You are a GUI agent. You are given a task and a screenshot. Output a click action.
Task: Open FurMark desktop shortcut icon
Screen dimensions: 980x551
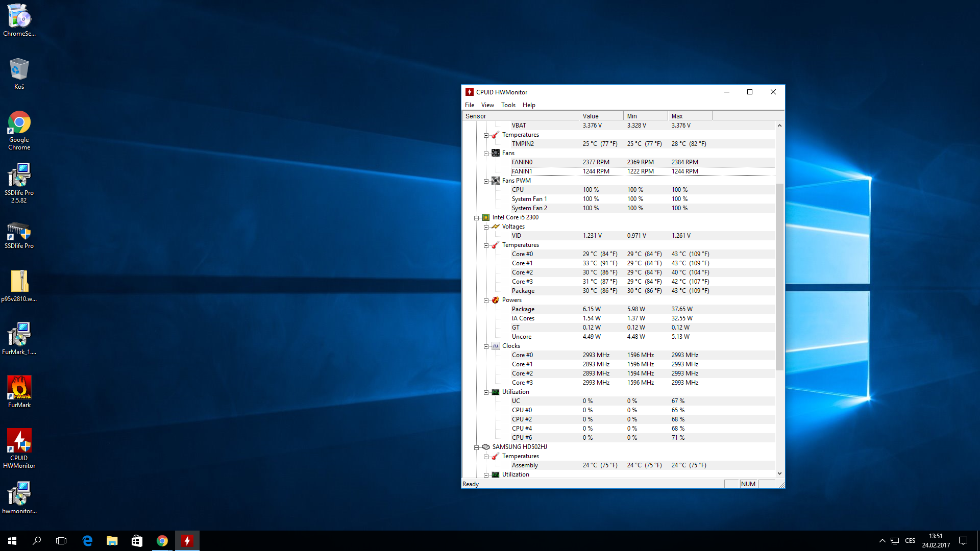(19, 388)
